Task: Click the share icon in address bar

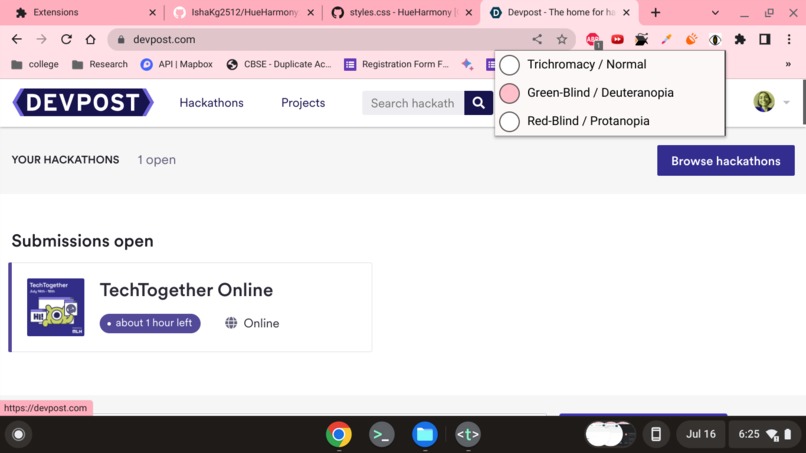Action: point(537,39)
